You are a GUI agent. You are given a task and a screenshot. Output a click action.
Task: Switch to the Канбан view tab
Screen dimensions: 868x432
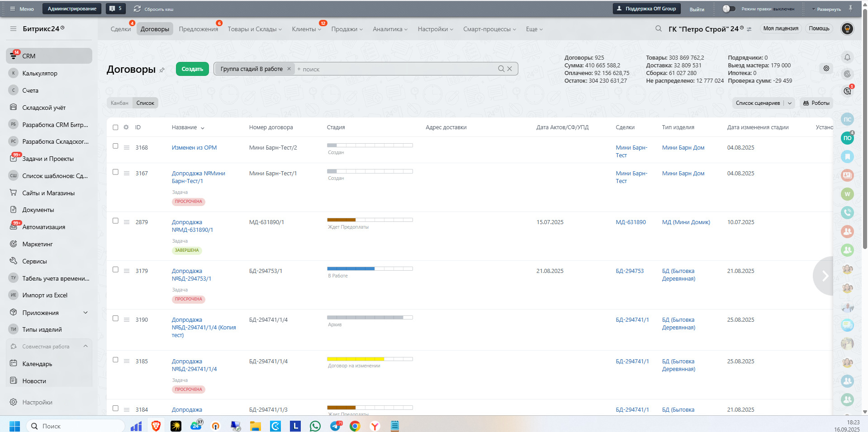(119, 103)
